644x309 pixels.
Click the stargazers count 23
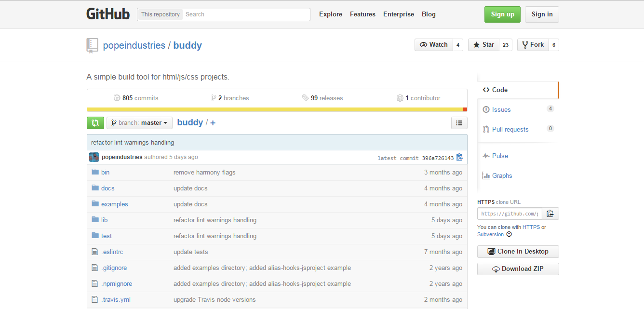click(506, 45)
